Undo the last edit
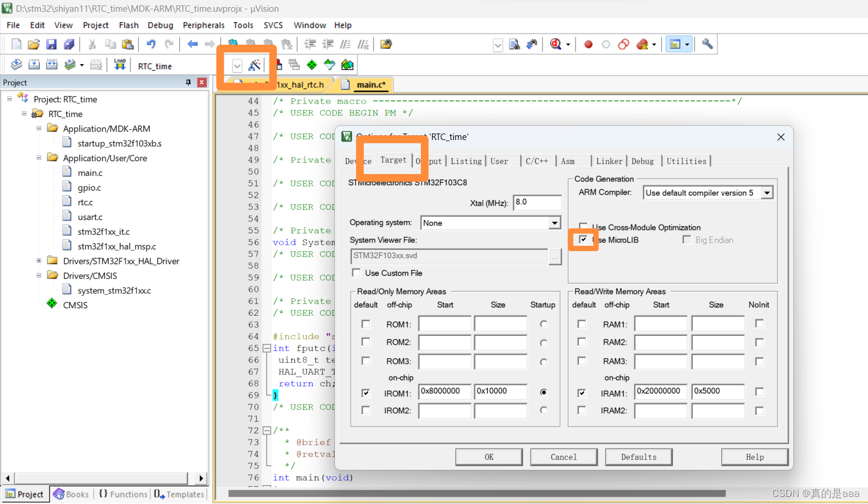Image resolution: width=868 pixels, height=504 pixels. point(151,44)
